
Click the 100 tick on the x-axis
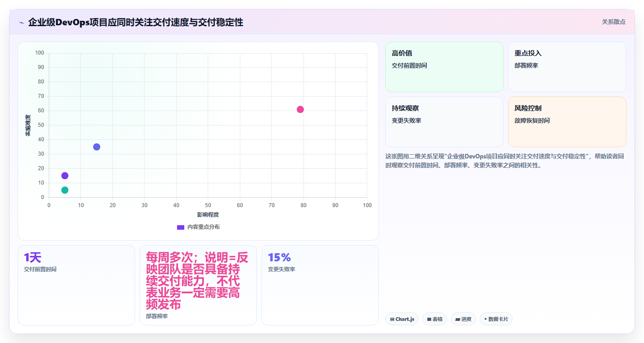pyautogui.click(x=367, y=205)
